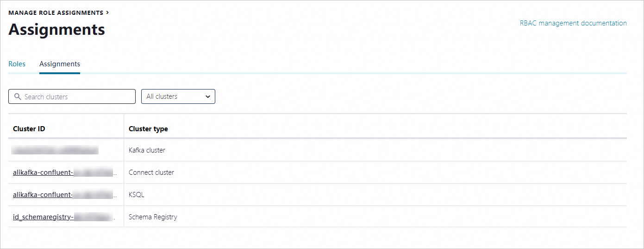Open the blurred Kafka cluster ID entry
Image resolution: width=644 pixels, height=249 pixels.
(x=56, y=150)
